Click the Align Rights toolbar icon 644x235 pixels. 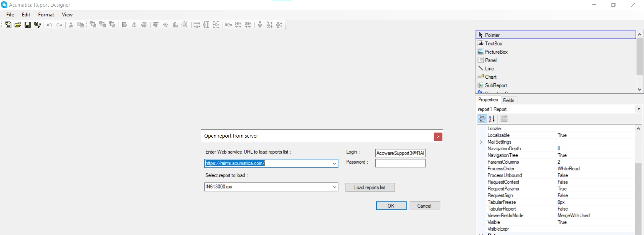tap(144, 25)
